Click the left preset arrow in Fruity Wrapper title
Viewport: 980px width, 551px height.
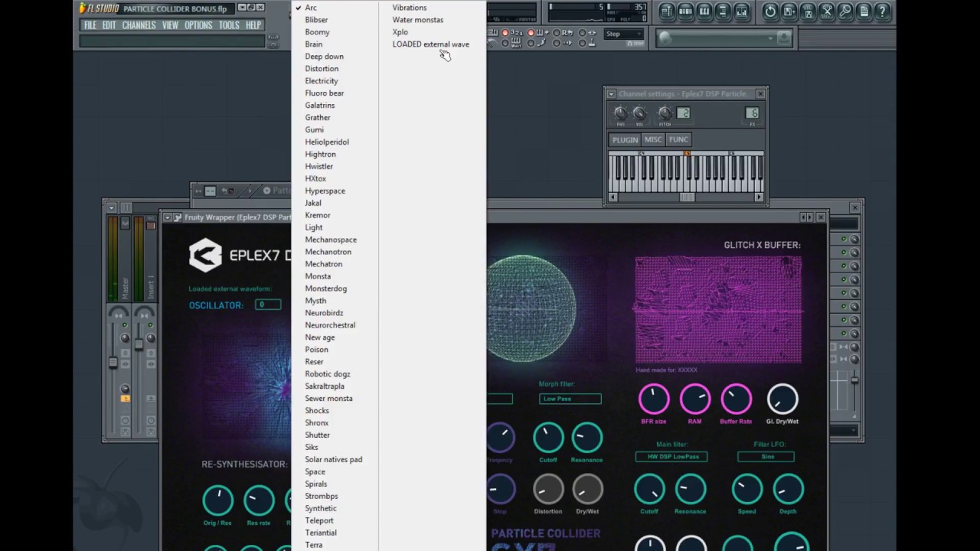click(x=803, y=217)
